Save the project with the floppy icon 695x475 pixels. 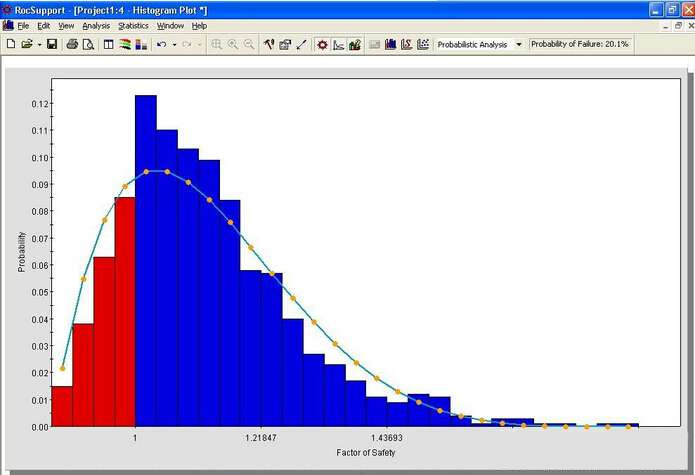tap(52, 44)
